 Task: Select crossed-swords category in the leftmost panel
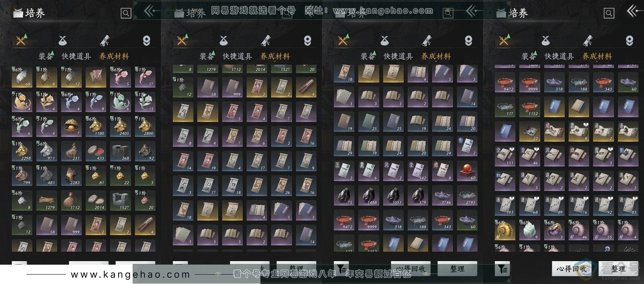[21, 40]
